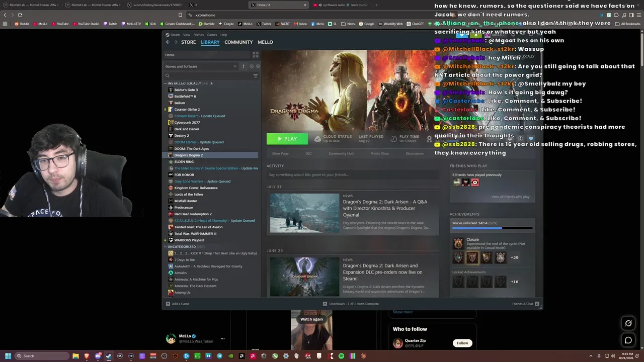This screenshot has height=362, width=644.
Task: Collapse the Installed Locally category
Action: click(165, 83)
